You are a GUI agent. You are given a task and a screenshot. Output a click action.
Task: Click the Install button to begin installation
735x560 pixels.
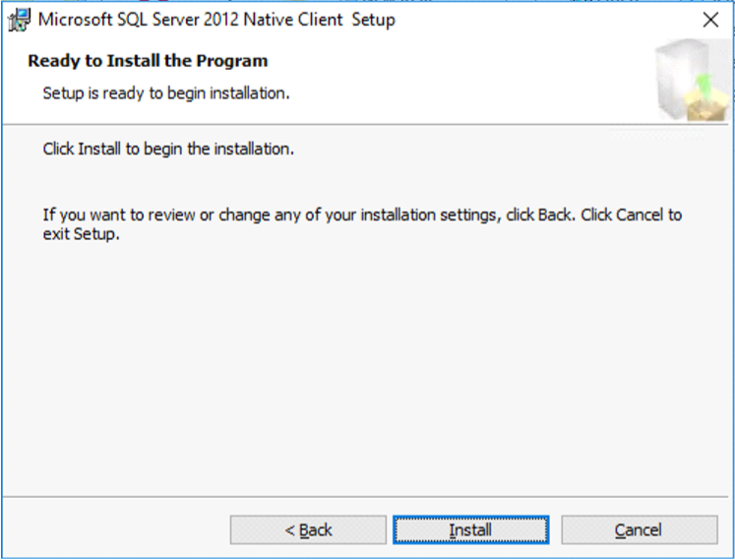(470, 529)
